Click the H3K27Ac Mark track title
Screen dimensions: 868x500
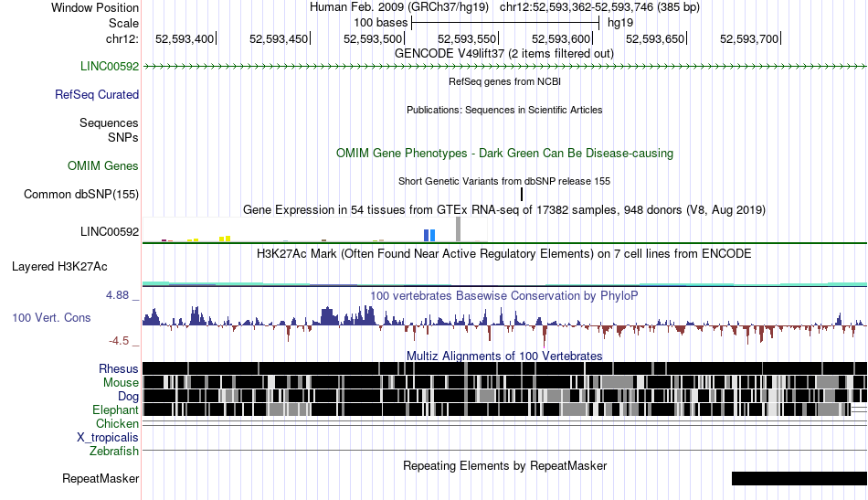(x=504, y=253)
